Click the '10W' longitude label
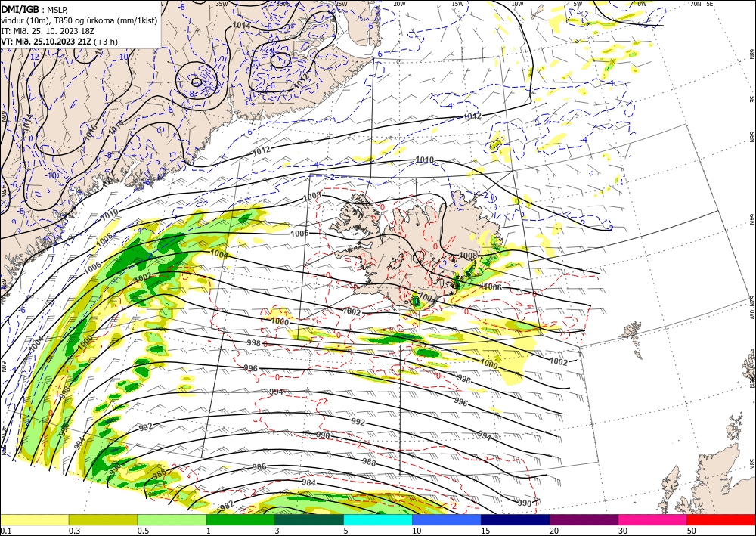 (x=517, y=4)
